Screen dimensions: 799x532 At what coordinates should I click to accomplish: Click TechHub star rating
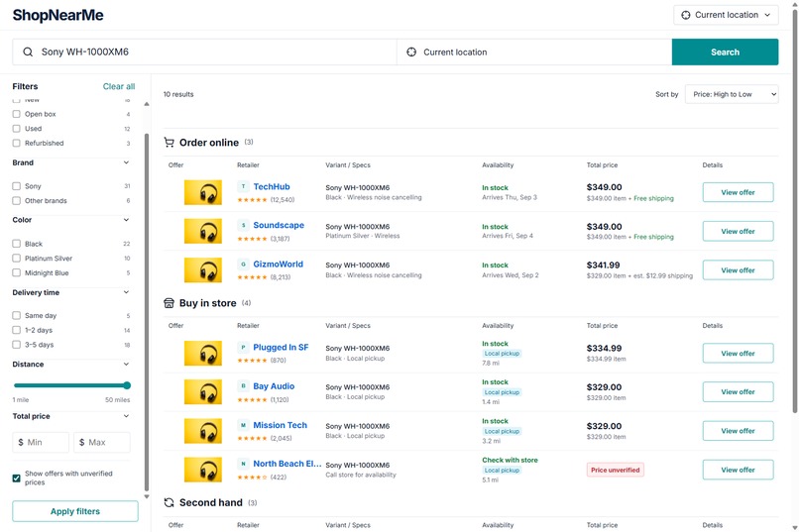point(252,199)
